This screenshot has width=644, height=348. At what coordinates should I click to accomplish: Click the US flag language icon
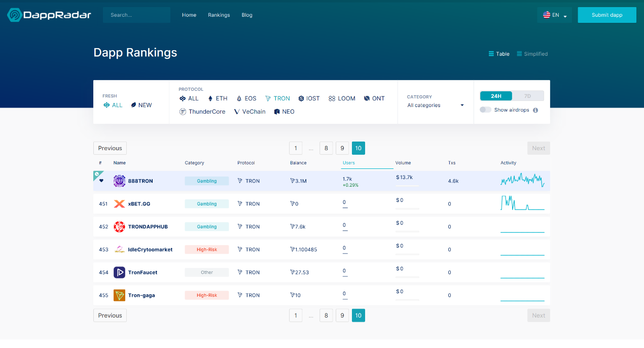[547, 15]
